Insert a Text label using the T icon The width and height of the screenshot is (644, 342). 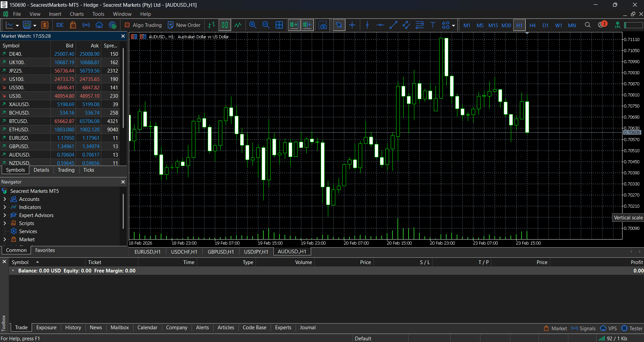[433, 25]
